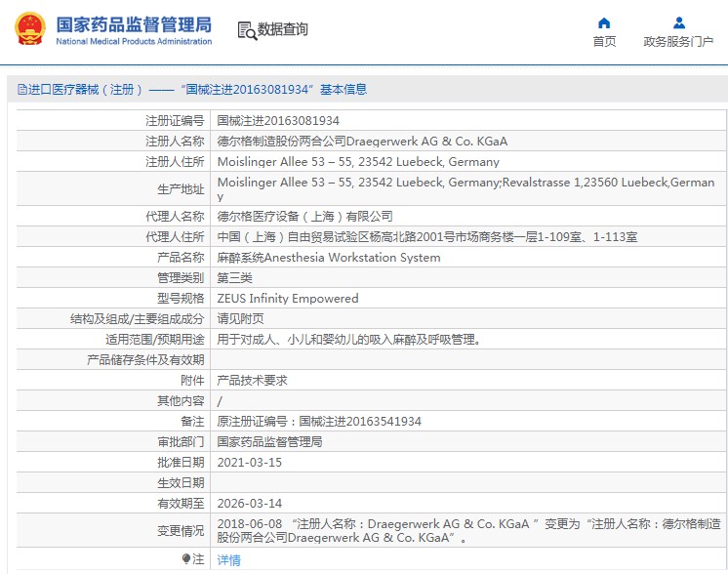The width and height of the screenshot is (728, 574).
Task: Click the 生产地址 row label
Action: pos(182,189)
